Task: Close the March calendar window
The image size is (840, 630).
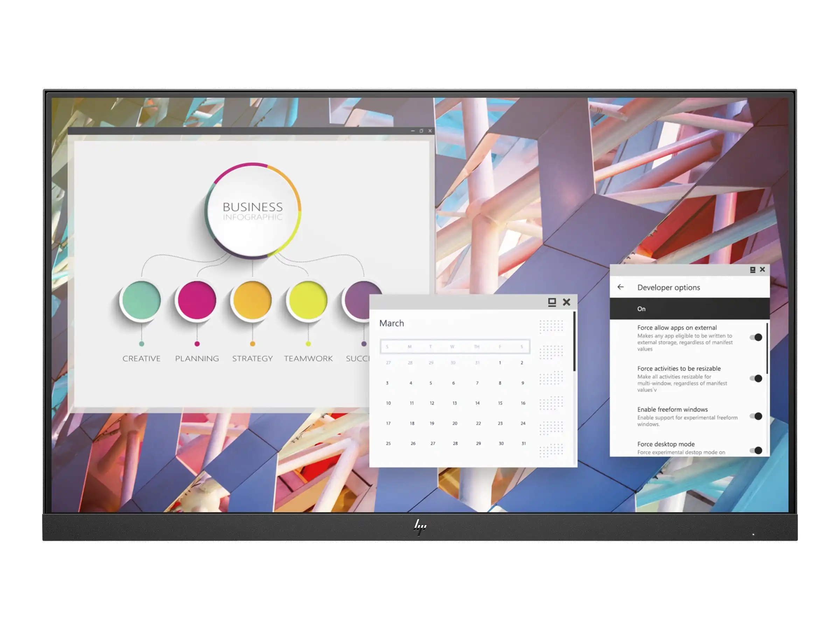Action: [566, 302]
